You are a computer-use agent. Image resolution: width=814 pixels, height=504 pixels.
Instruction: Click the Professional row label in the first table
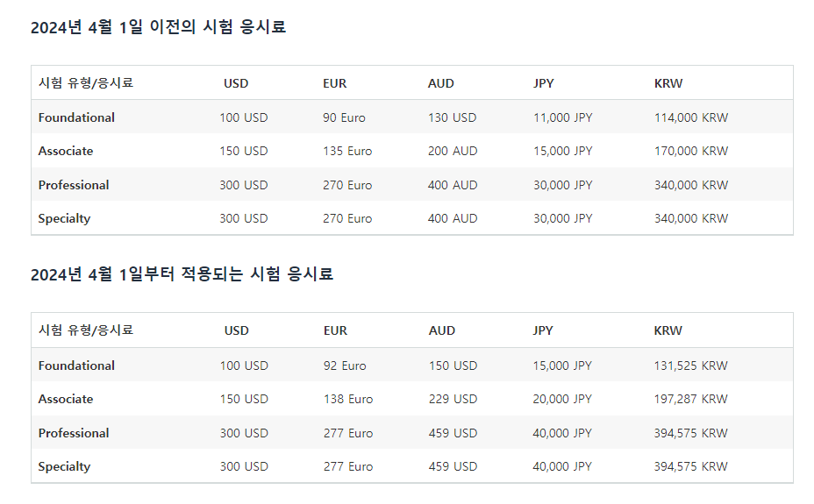tap(74, 185)
